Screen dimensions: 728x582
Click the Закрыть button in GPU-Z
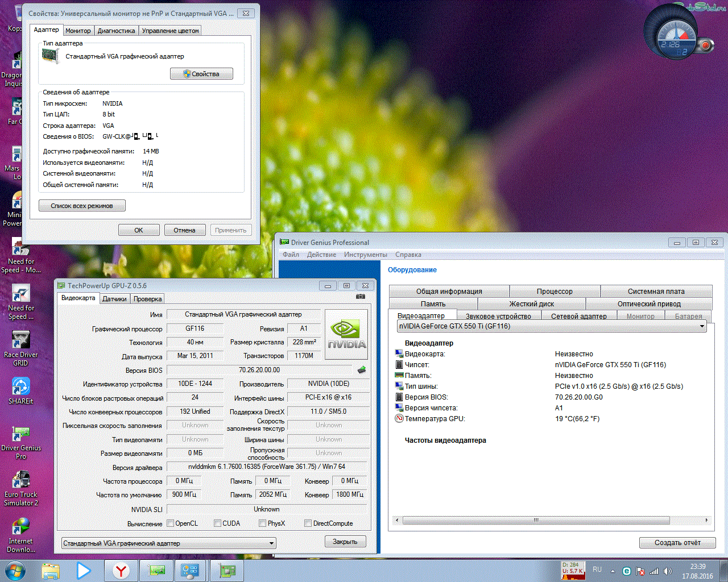345,542
